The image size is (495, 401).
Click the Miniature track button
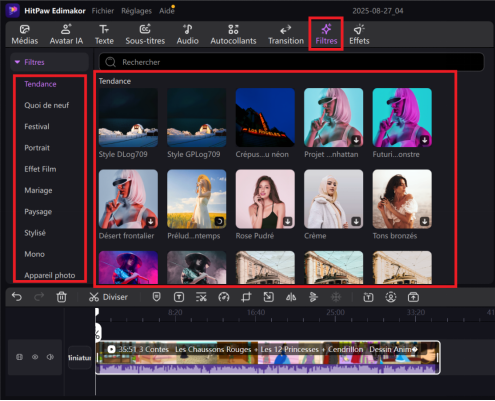80,358
